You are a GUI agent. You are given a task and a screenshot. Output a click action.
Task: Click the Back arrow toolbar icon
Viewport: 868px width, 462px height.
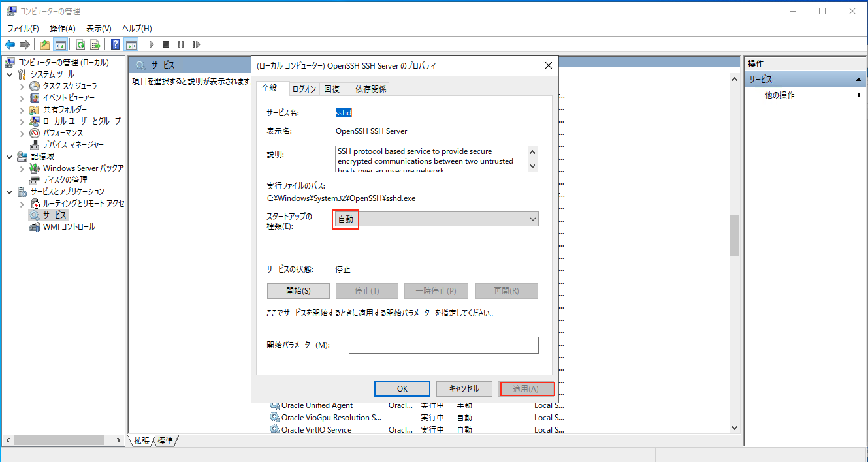pos(10,44)
